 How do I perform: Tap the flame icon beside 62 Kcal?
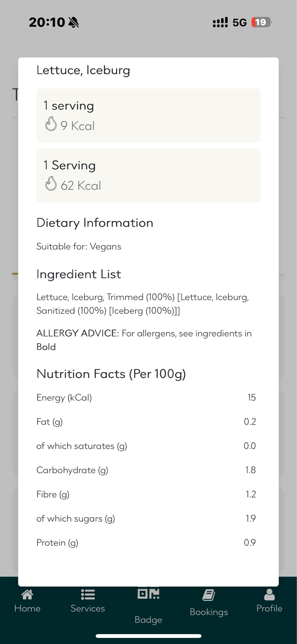51,184
